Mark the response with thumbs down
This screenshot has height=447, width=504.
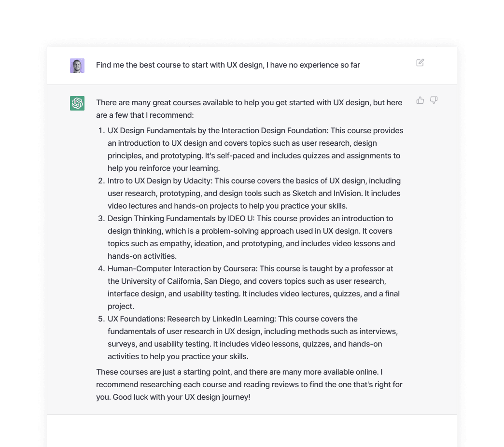[434, 100]
